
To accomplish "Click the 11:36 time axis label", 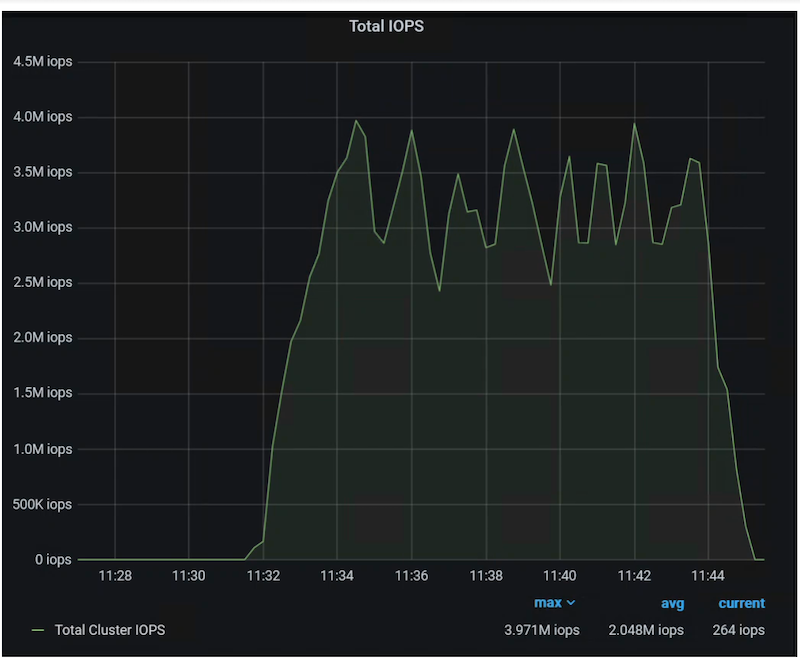I will point(411,576).
